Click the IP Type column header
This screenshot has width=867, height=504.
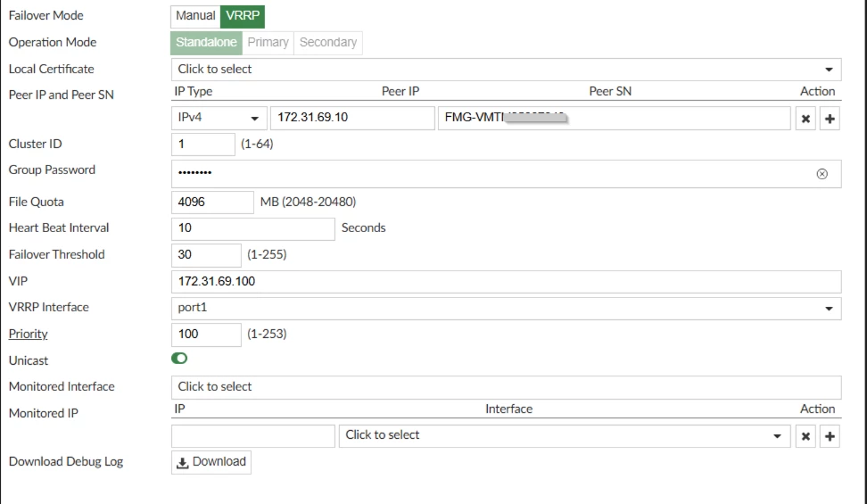tap(194, 91)
